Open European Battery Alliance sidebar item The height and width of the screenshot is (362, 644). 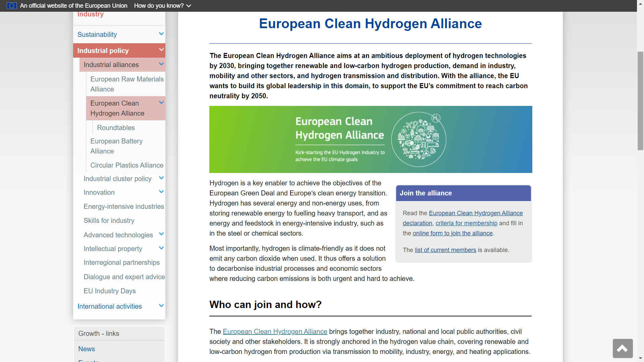pos(116,146)
